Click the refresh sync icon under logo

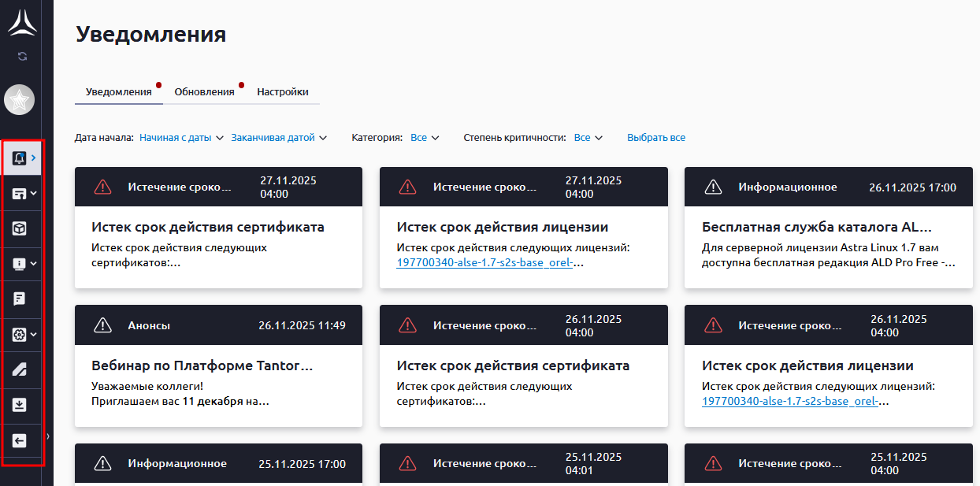(x=22, y=56)
